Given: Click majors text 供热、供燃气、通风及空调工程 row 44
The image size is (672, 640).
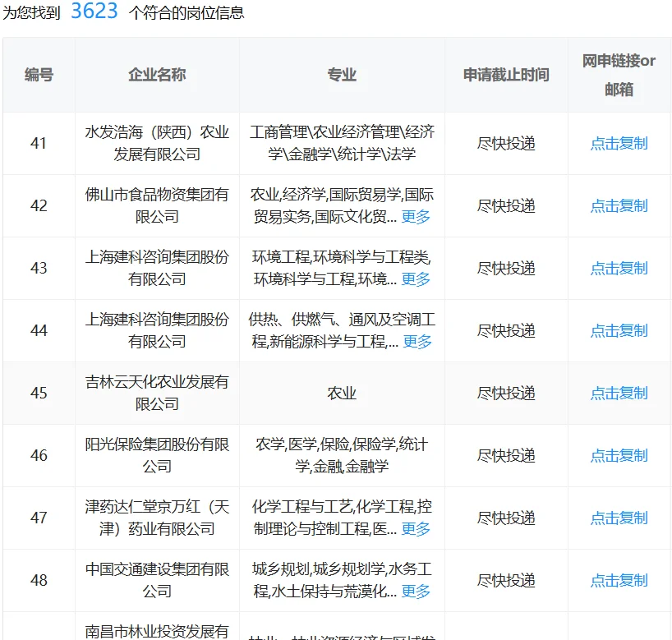Looking at the screenshot, I should (342, 330).
